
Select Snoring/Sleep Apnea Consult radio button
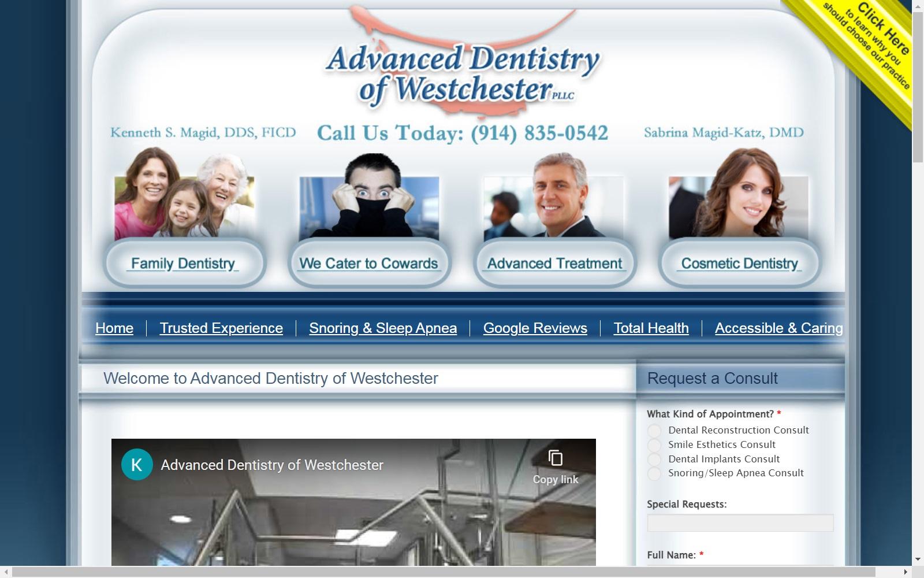[654, 473]
